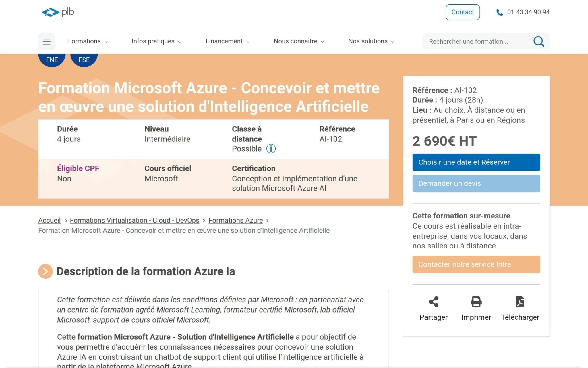Click Demander un devis button

pyautogui.click(x=476, y=183)
